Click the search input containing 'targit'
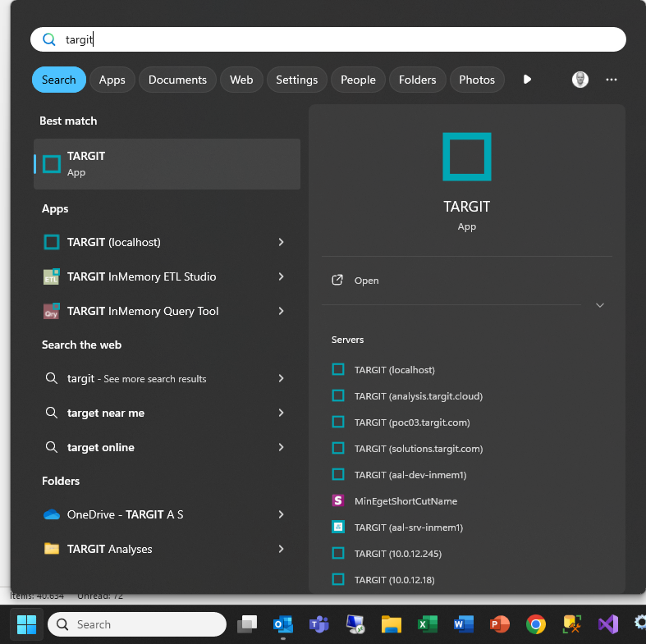 click(x=328, y=39)
